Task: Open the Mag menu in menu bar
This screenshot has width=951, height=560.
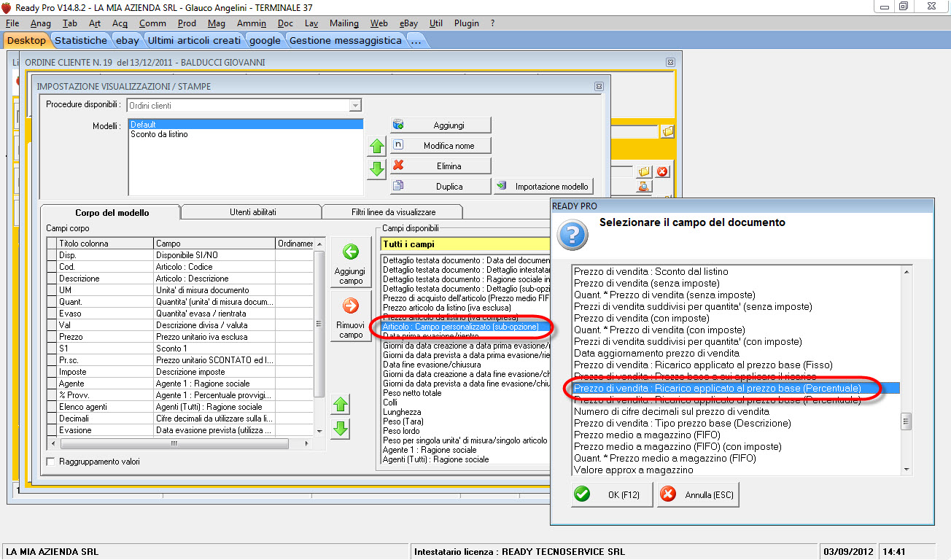Action: pos(216,23)
